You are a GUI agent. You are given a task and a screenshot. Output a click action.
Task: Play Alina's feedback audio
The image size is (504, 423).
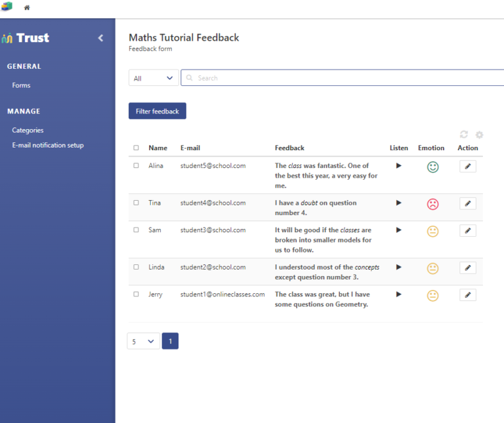(398, 166)
